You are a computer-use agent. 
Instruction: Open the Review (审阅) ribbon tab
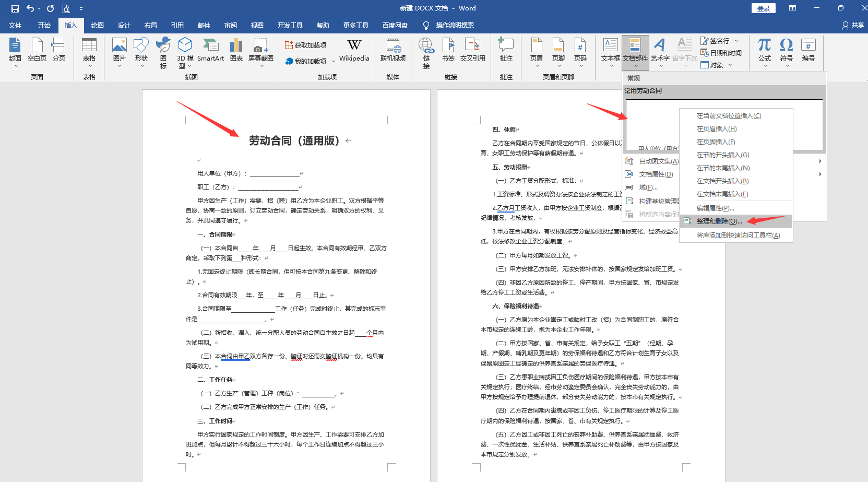pos(230,25)
